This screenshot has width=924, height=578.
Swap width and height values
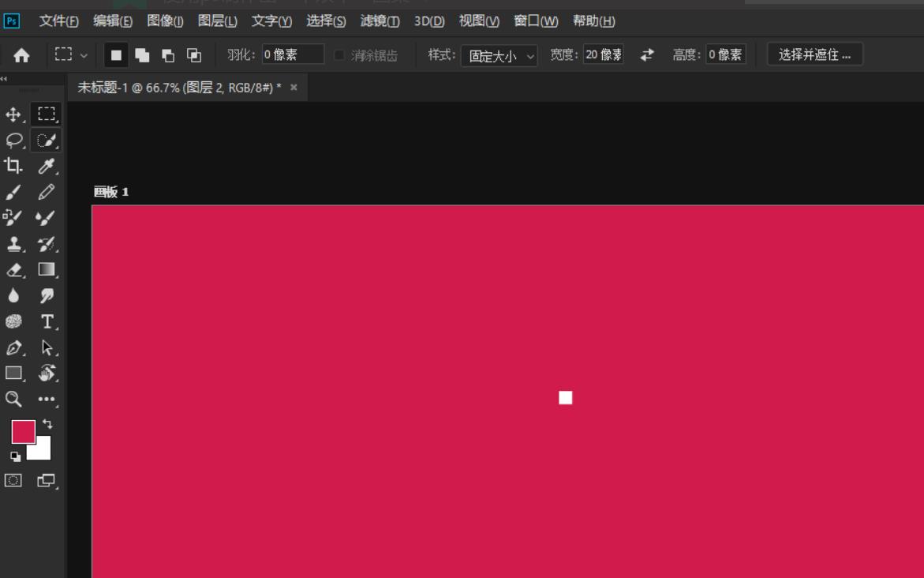pos(647,54)
